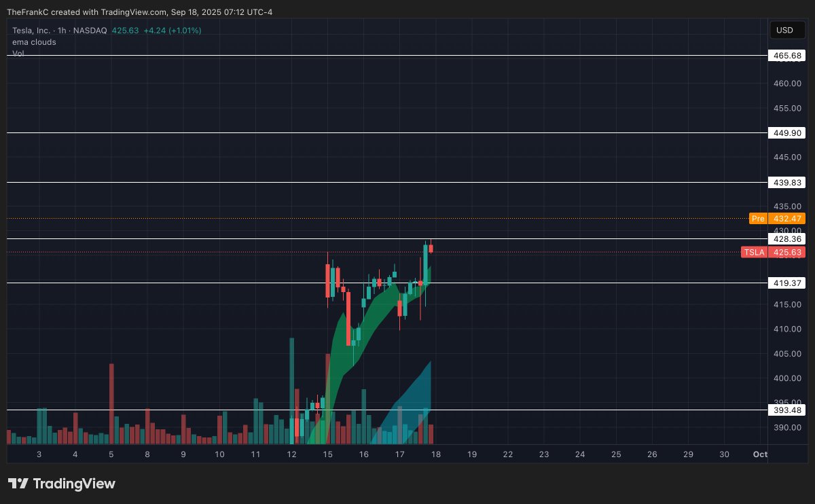The height and width of the screenshot is (504, 815).
Task: Click the 428.36 horizontal line price label
Action: click(x=786, y=239)
